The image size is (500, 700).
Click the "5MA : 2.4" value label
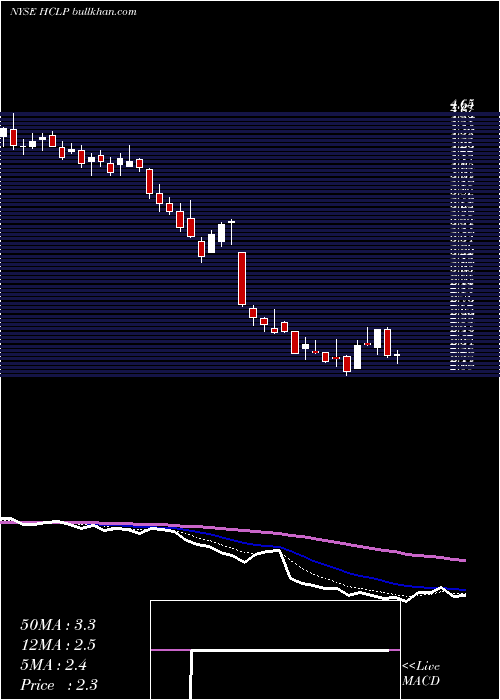pos(53,665)
